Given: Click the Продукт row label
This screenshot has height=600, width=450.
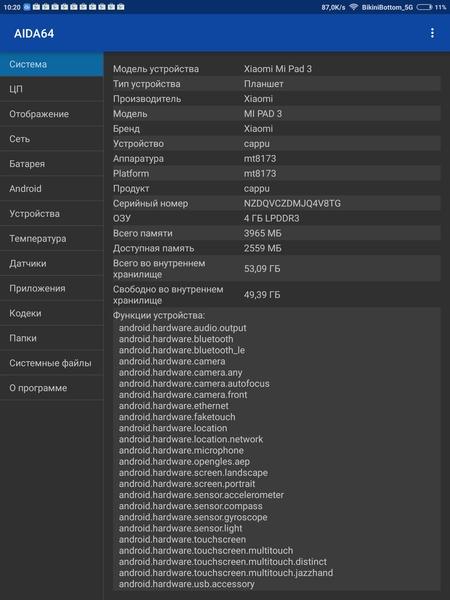Looking at the screenshot, I should tap(131, 189).
